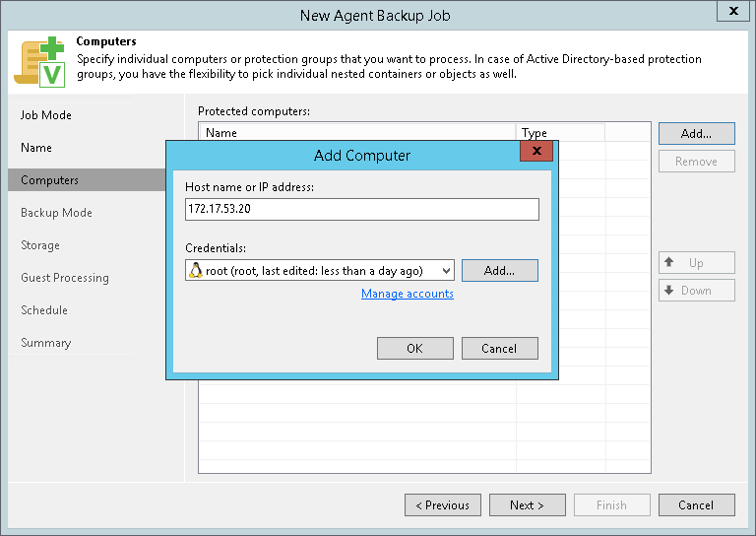
Task: Select the Schedule step in sidebar
Action: click(44, 310)
